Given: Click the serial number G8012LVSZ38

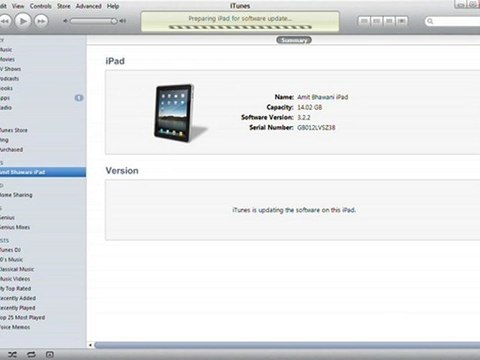Looking at the screenshot, I should tap(316, 127).
